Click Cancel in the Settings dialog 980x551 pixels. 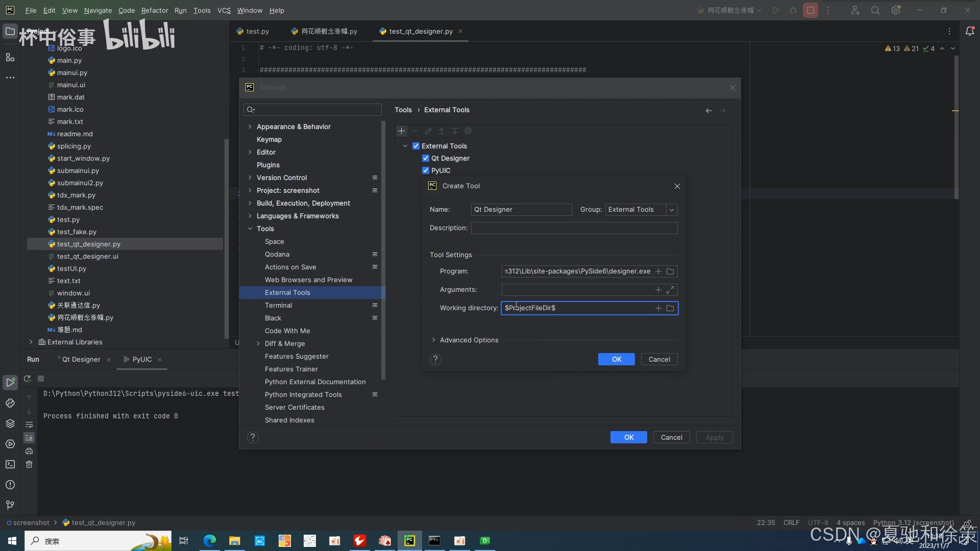click(x=671, y=437)
